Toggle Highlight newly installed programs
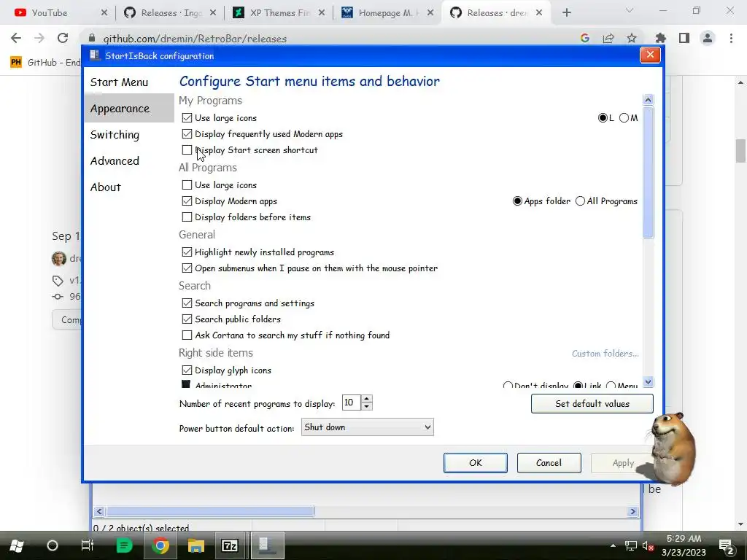 (187, 252)
